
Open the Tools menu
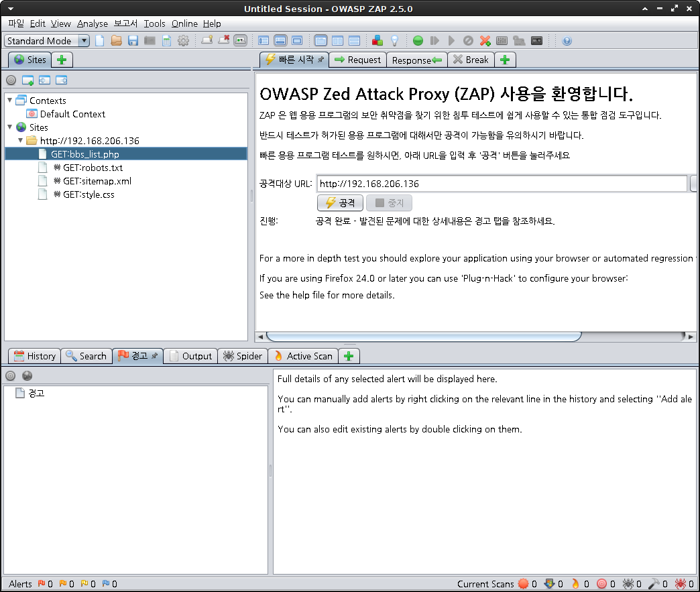click(154, 23)
